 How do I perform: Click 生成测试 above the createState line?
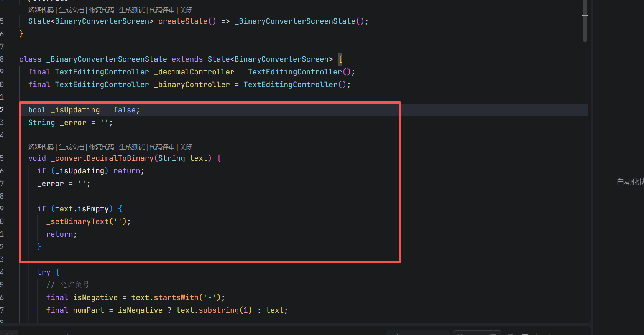[x=132, y=10]
